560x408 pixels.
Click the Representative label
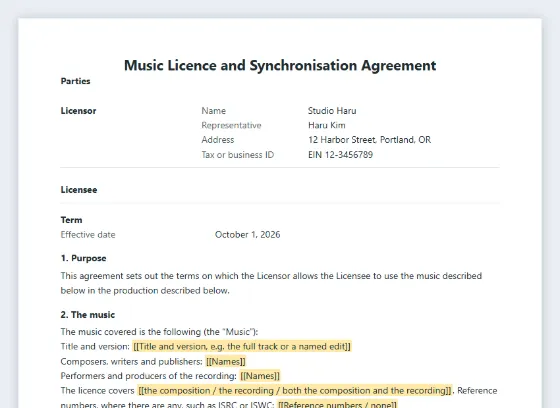[x=231, y=125]
